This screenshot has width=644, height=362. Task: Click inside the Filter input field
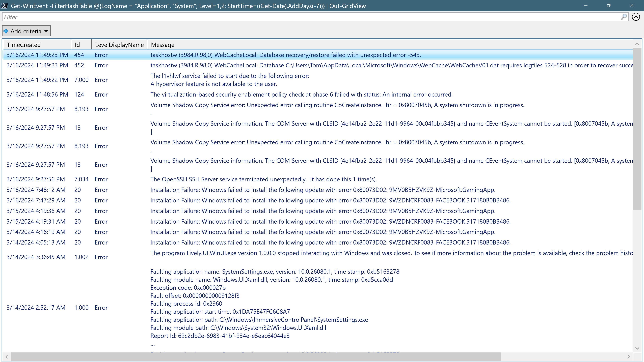click(150, 17)
